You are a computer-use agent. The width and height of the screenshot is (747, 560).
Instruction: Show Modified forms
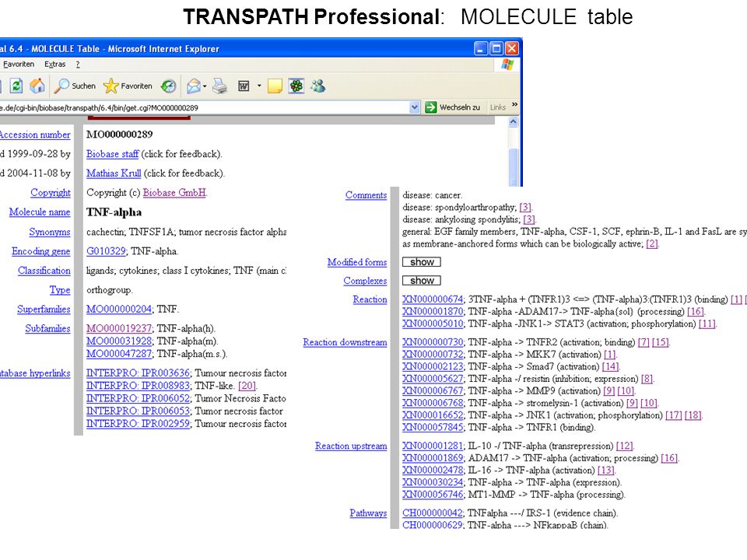pyautogui.click(x=422, y=262)
